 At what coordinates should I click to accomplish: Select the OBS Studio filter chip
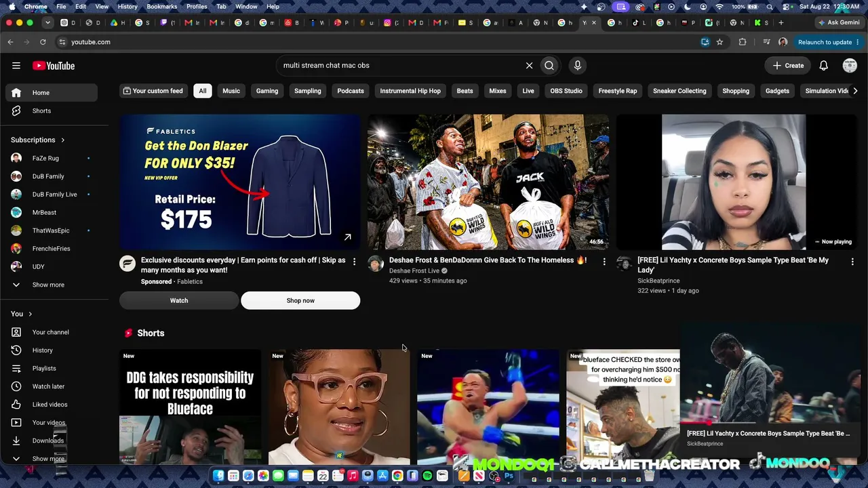click(566, 91)
